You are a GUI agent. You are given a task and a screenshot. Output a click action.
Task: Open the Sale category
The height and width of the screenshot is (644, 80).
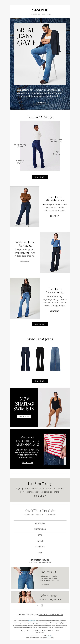click(40, 553)
